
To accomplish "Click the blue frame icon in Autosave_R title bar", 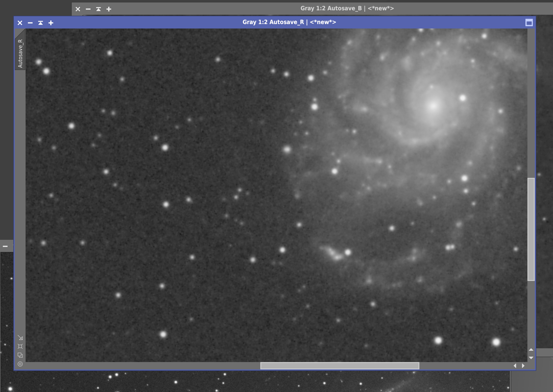I will click(529, 23).
